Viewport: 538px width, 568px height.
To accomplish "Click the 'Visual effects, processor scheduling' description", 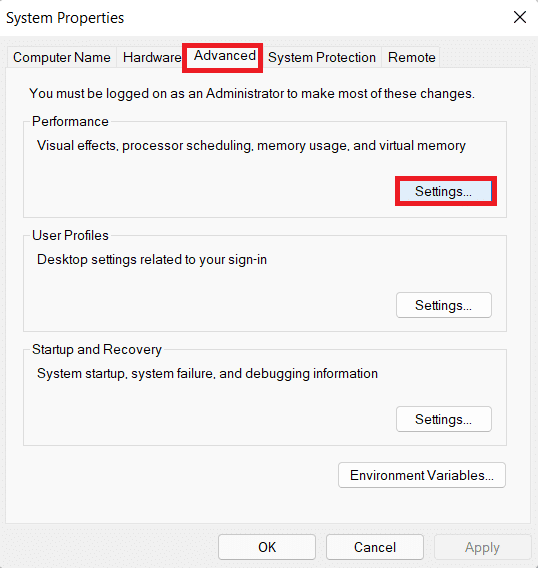I will coord(251,146).
